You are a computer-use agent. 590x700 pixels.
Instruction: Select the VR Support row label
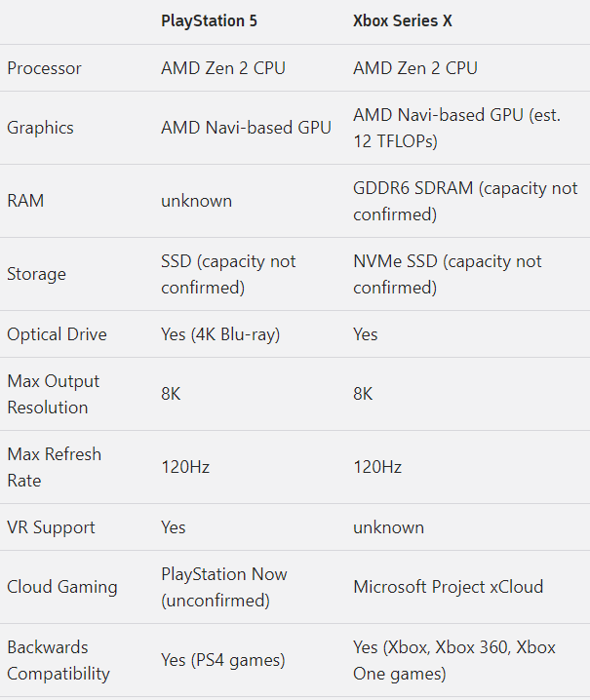coord(51,527)
